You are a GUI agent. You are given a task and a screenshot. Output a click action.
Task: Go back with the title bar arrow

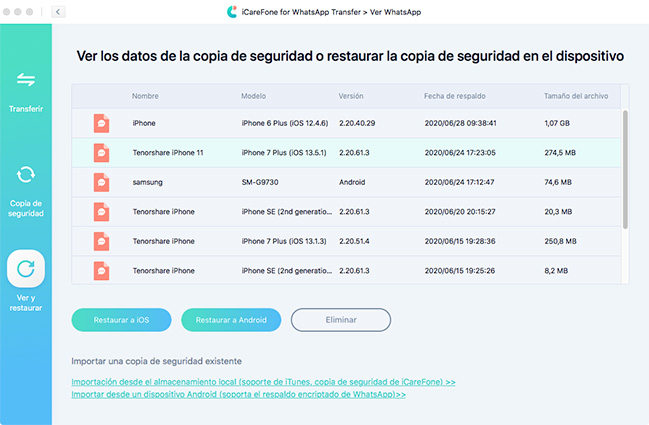[58, 12]
